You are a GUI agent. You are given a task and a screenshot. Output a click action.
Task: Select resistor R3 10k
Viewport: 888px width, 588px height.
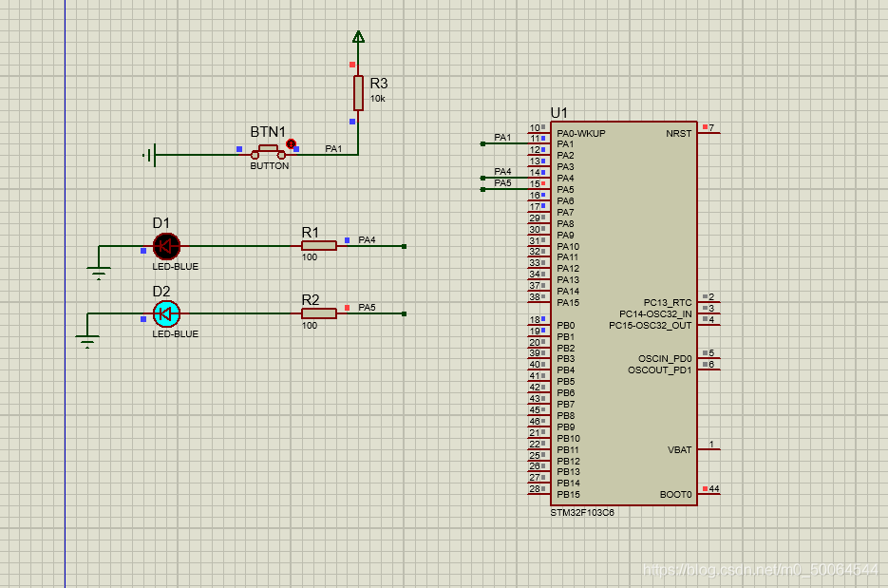coord(358,93)
